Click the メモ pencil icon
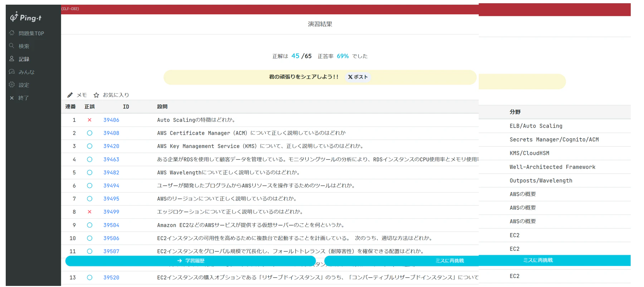The image size is (644, 287). pos(70,95)
